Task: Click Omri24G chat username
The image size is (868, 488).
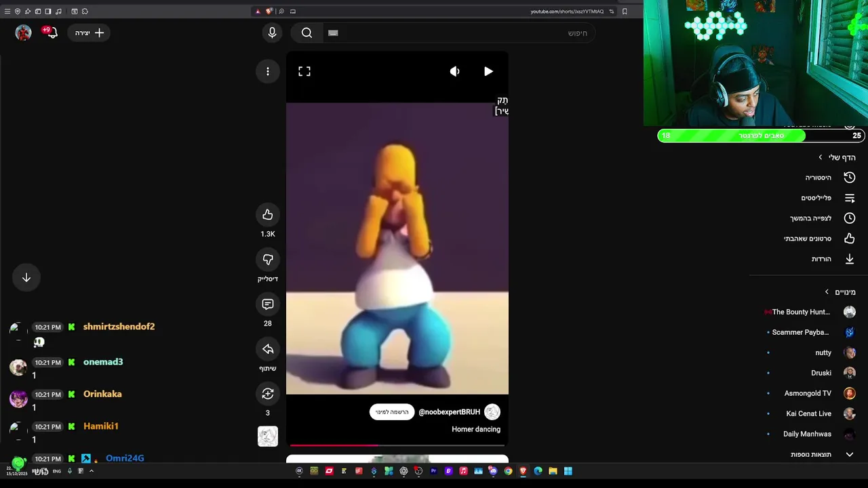Action: tap(125, 458)
